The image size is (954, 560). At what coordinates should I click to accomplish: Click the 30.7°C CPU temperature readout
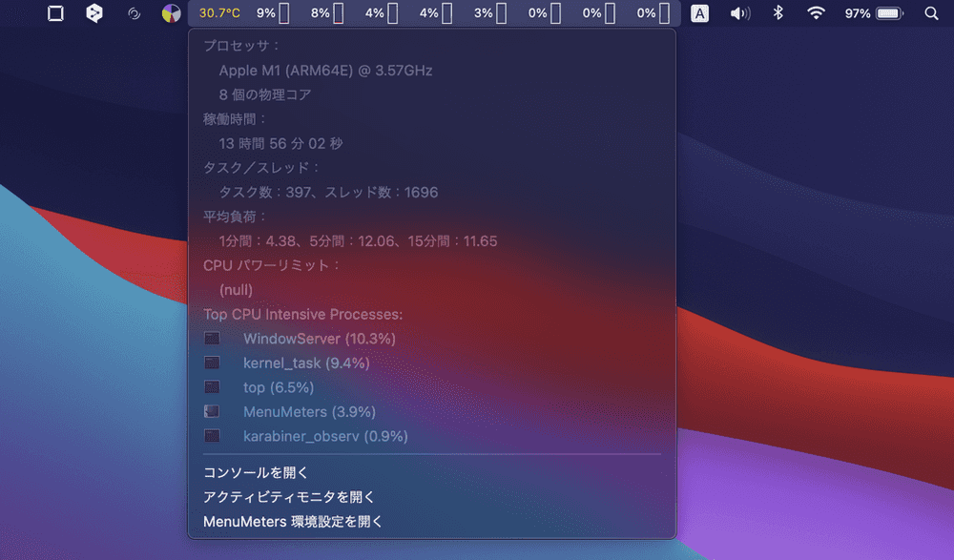pyautogui.click(x=219, y=12)
